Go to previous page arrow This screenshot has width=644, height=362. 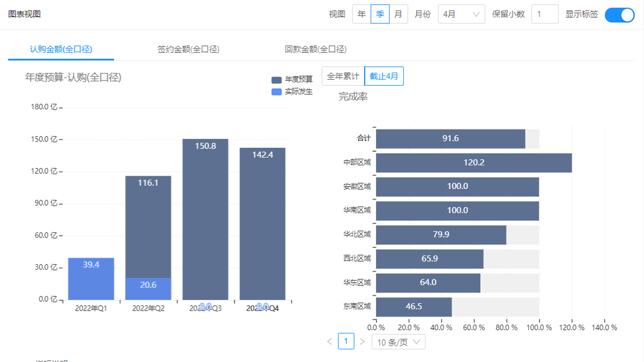[x=330, y=341]
